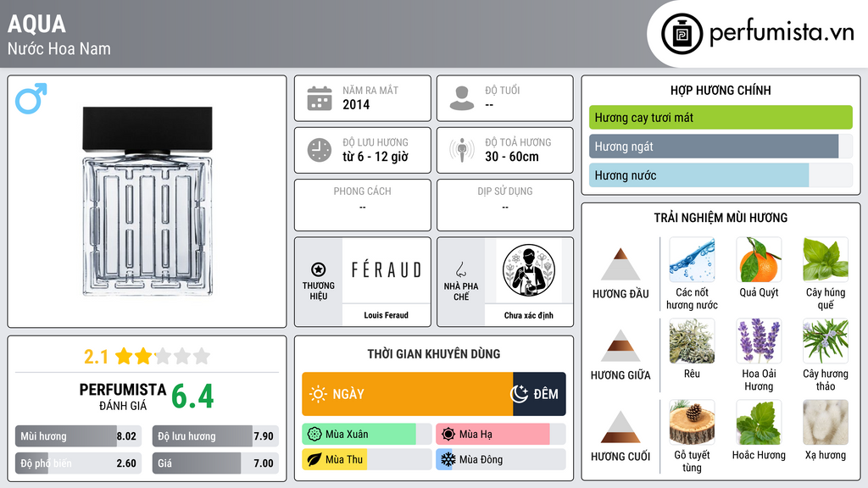Click the green 6.4 Perfumista score

pyautogui.click(x=192, y=396)
